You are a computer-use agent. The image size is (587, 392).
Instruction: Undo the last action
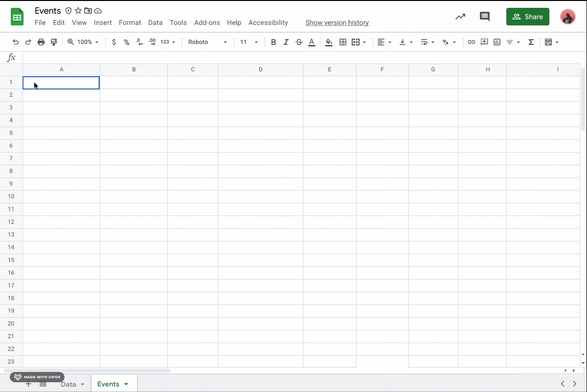click(16, 42)
